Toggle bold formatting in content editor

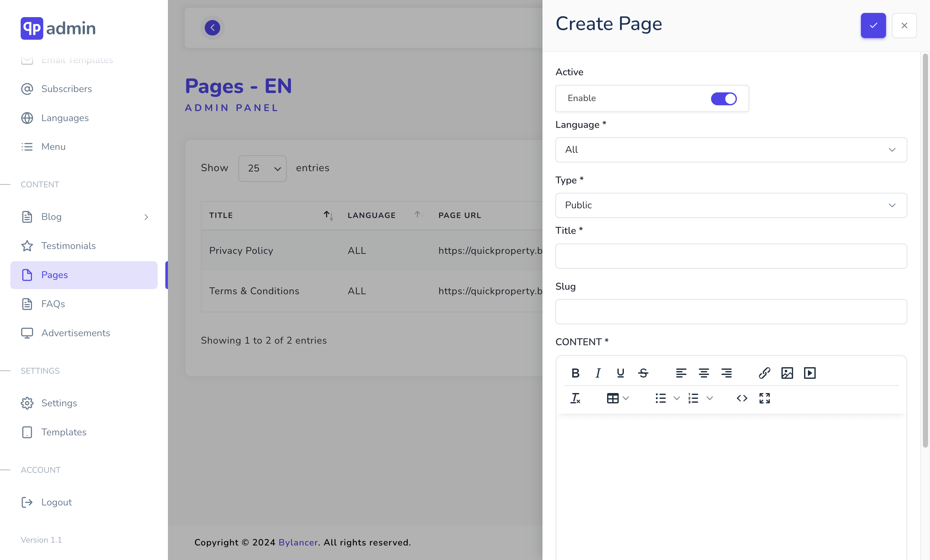575,373
